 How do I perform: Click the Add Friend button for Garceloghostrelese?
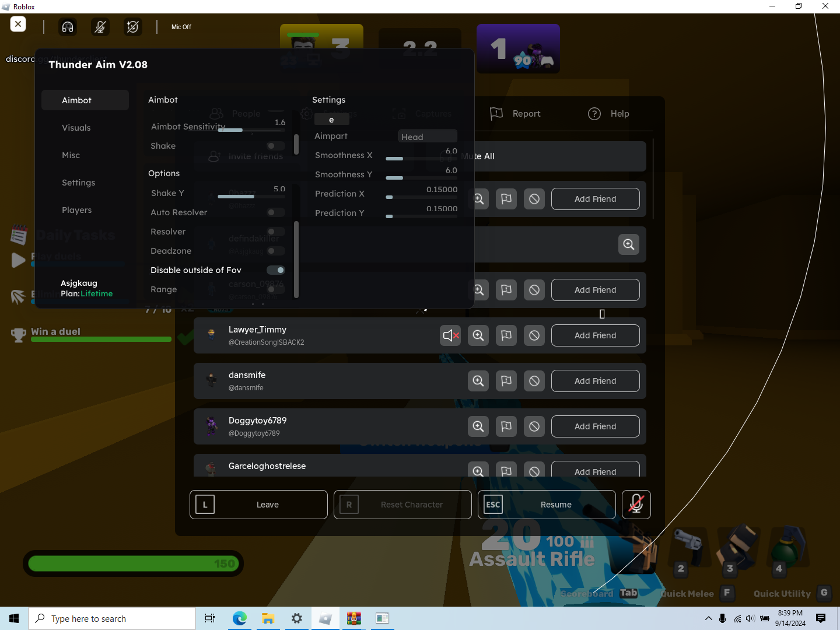pos(596,470)
